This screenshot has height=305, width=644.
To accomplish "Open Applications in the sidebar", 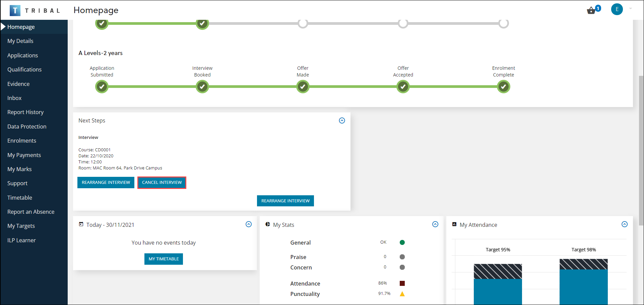I will (x=22, y=55).
